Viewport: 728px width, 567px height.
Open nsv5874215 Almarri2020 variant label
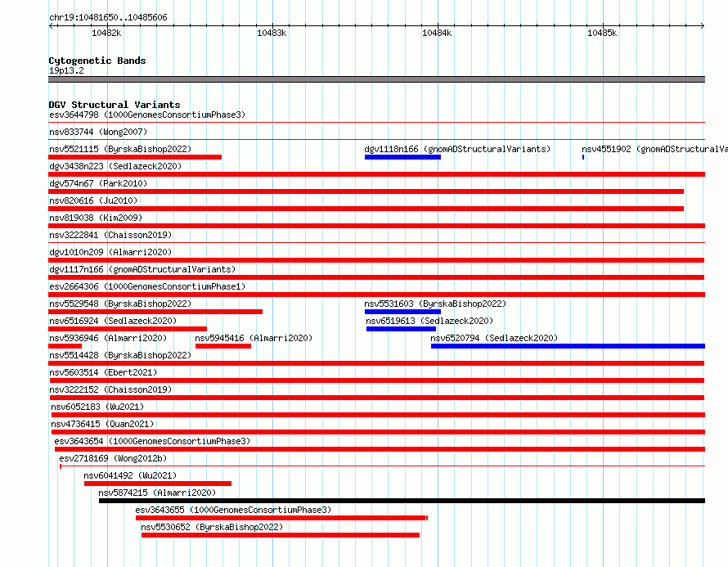tap(157, 493)
